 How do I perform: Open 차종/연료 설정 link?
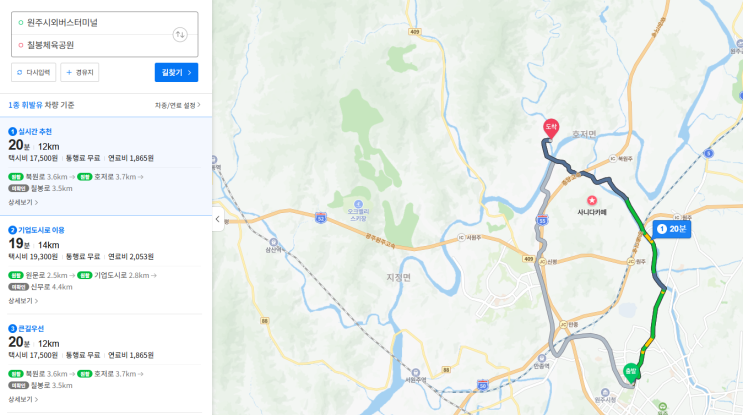[x=177, y=105]
